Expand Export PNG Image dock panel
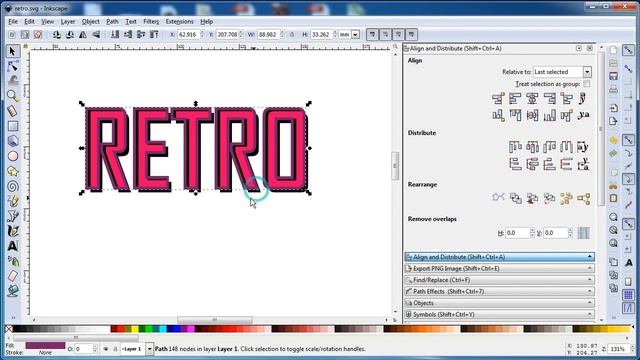This screenshot has height=360, width=640. 499,269
